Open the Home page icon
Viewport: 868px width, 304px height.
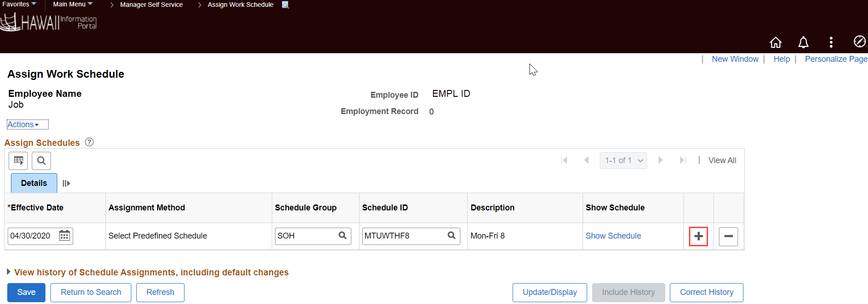776,42
